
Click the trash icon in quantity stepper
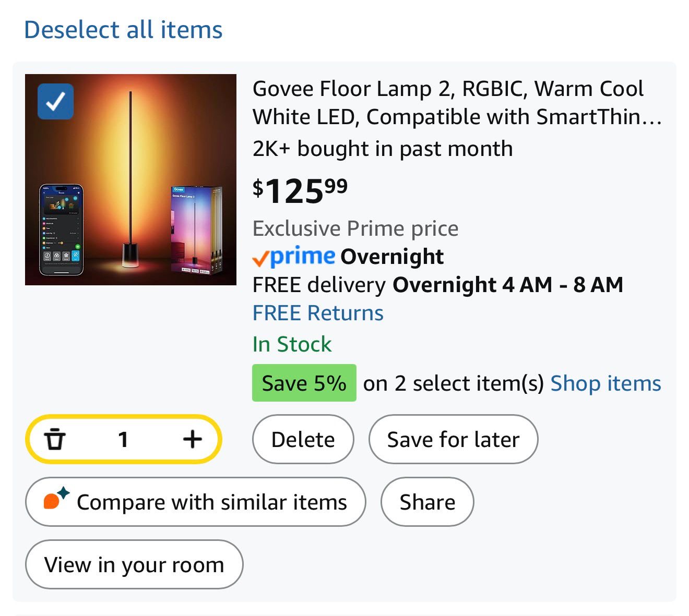pyautogui.click(x=55, y=439)
